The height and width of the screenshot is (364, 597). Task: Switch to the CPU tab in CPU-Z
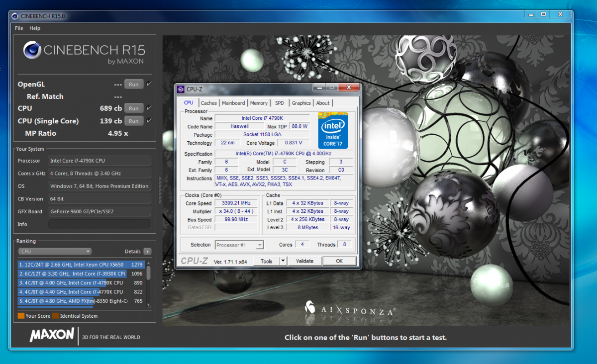click(x=189, y=103)
